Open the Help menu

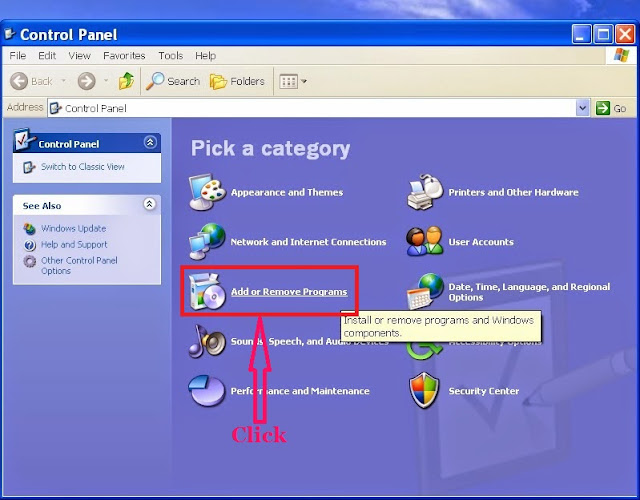pyautogui.click(x=205, y=56)
